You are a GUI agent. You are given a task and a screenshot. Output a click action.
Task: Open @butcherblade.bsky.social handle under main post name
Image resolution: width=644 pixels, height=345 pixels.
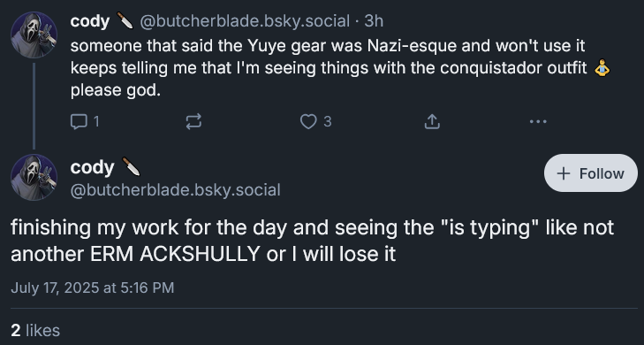(176, 190)
